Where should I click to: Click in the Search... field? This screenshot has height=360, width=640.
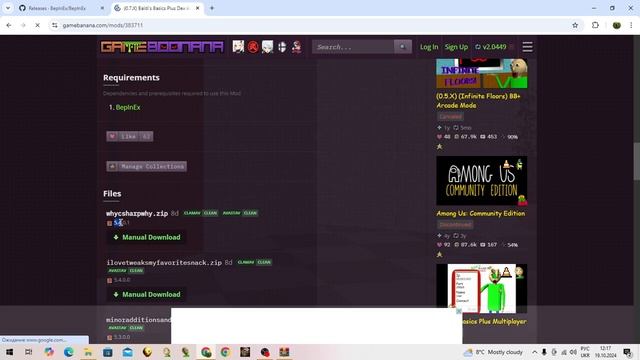click(353, 47)
